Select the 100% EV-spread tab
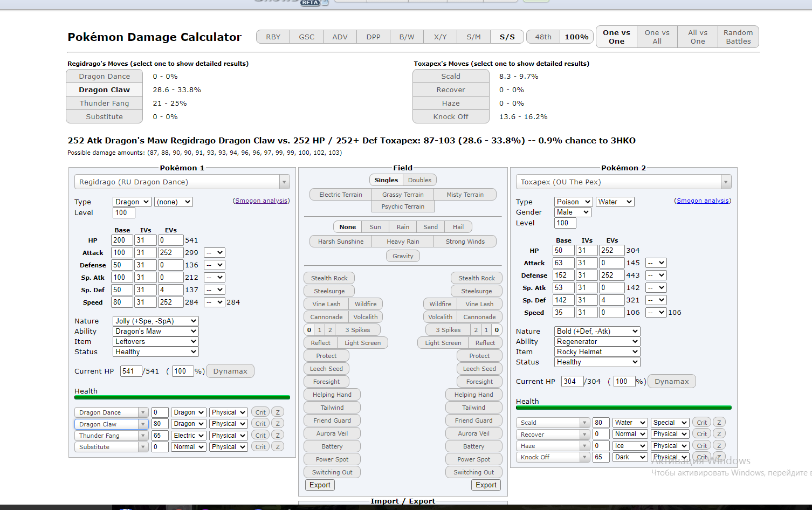The width and height of the screenshot is (812, 510). (x=576, y=37)
